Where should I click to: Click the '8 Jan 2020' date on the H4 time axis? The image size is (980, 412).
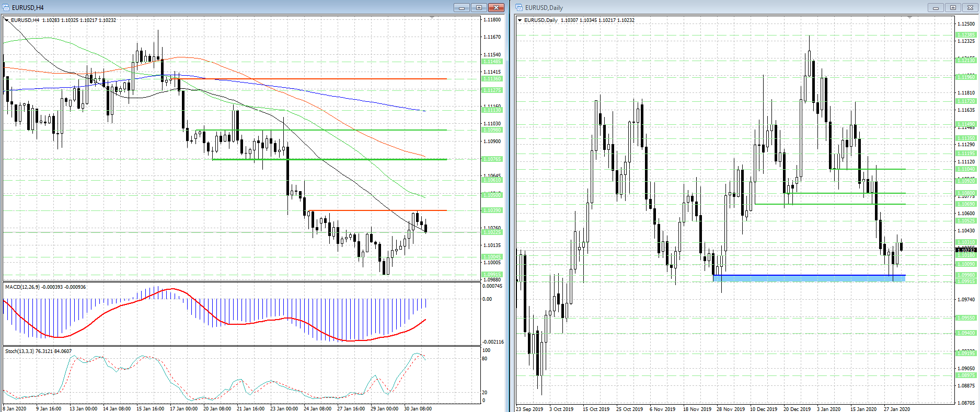(x=15, y=409)
